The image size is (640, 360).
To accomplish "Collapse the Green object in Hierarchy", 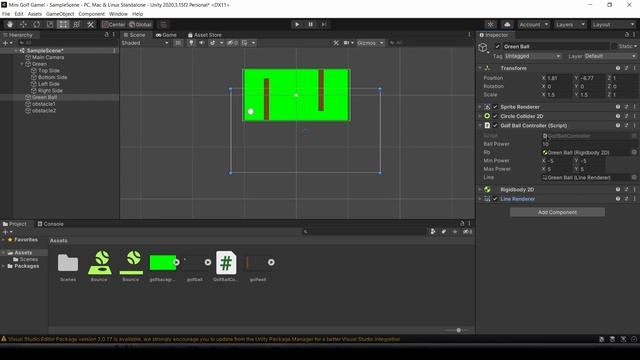I will 22,64.
